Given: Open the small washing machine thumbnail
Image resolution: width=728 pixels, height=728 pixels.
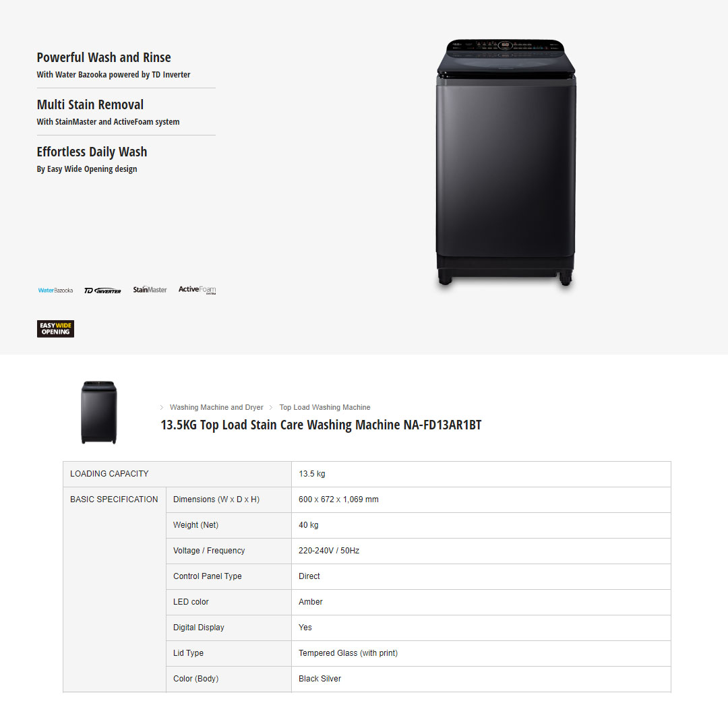Looking at the screenshot, I should [98, 413].
